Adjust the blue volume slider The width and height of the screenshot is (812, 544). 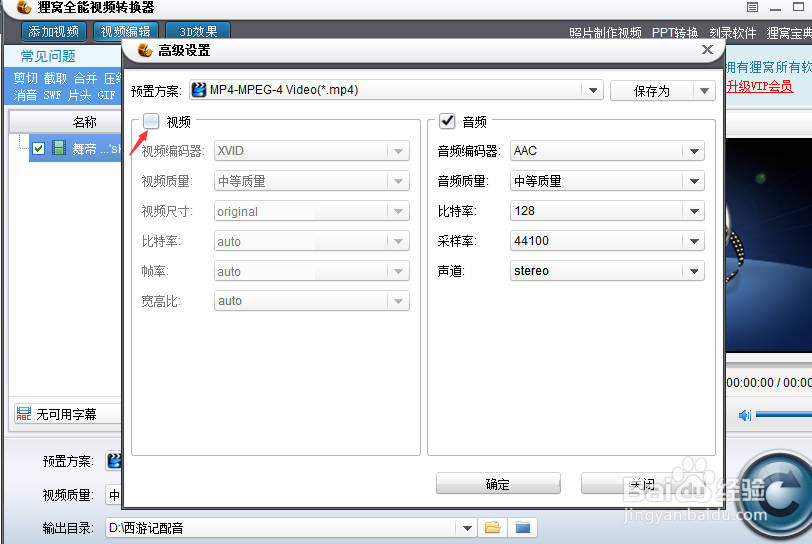click(784, 414)
